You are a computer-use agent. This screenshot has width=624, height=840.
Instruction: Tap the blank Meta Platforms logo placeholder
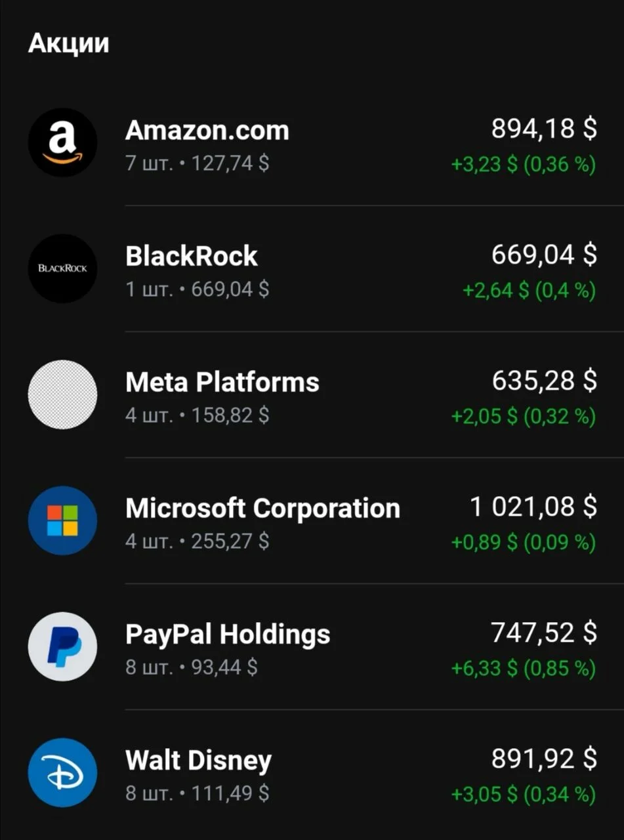(x=62, y=394)
